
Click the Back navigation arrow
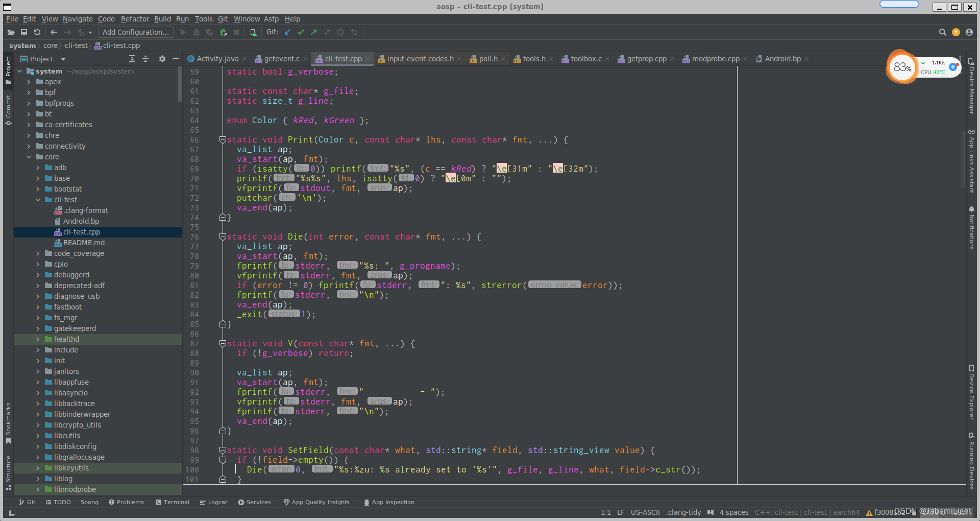pyautogui.click(x=54, y=32)
